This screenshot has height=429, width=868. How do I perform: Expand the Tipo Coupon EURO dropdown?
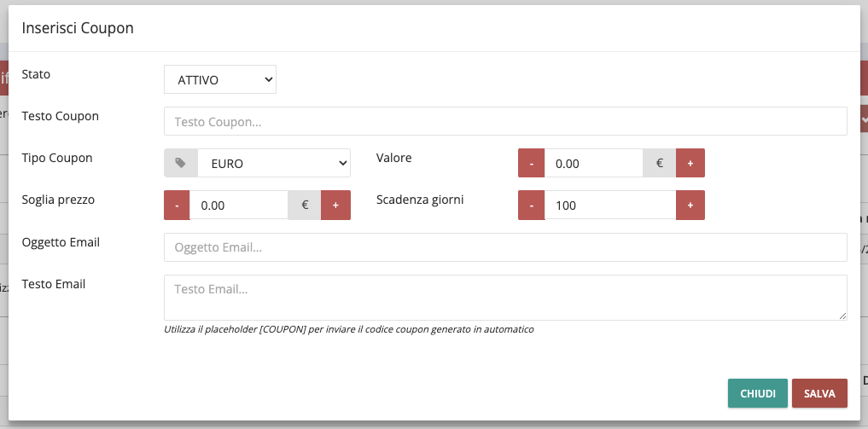274,163
